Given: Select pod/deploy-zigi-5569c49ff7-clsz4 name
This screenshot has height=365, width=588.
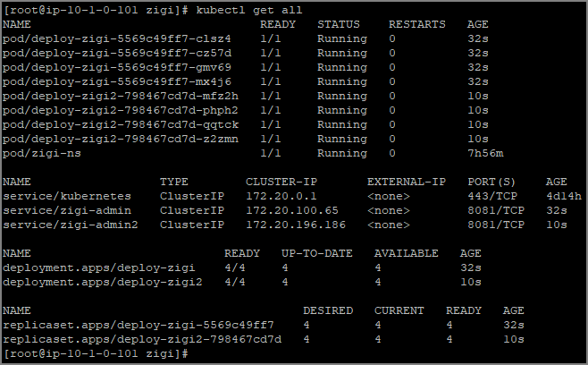Looking at the screenshot, I should pyautogui.click(x=117, y=38).
